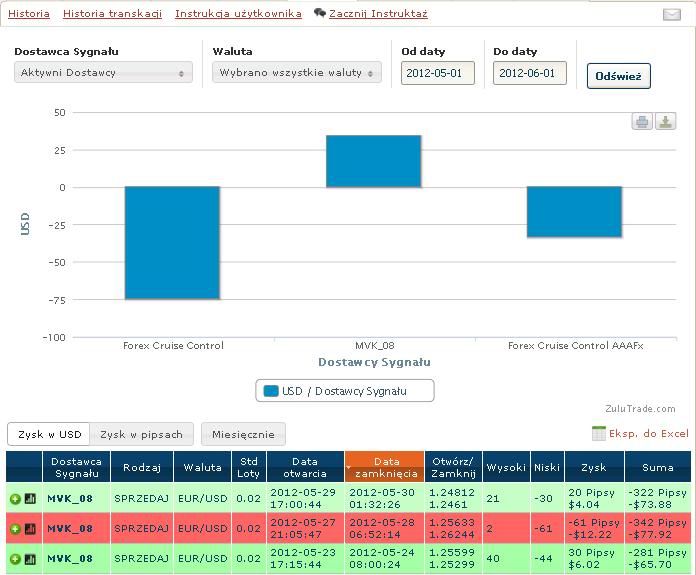
Task: Switch to the Zysk w USD tab
Action: coord(49,434)
